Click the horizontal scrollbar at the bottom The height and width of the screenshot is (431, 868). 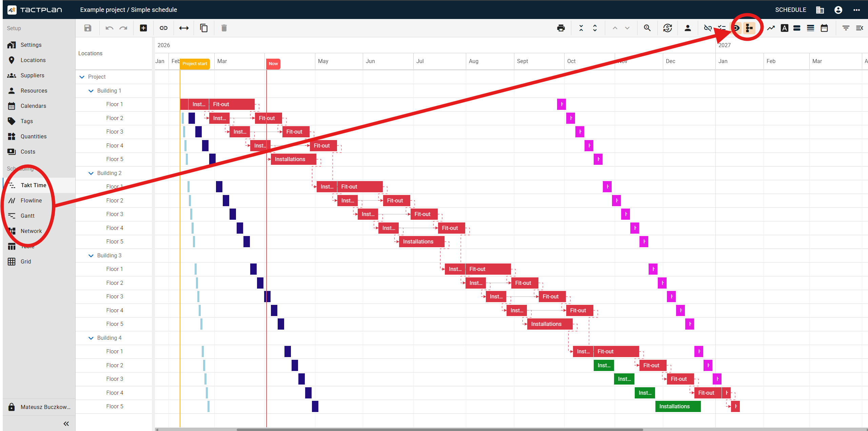point(440,429)
